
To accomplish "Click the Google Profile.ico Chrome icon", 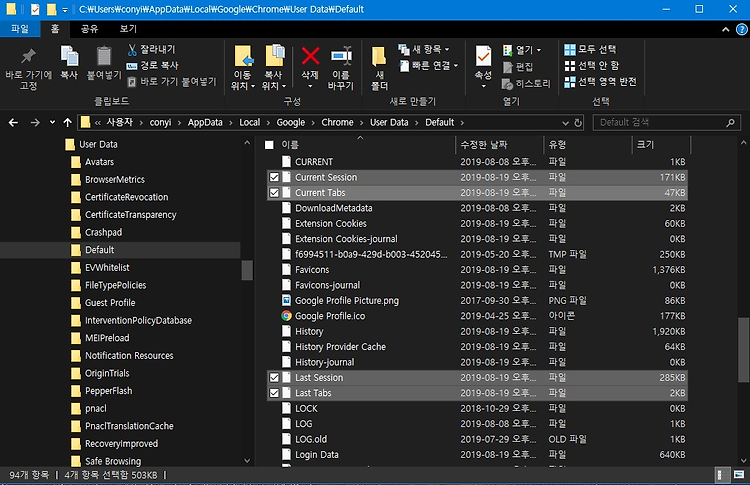I will click(x=286, y=316).
